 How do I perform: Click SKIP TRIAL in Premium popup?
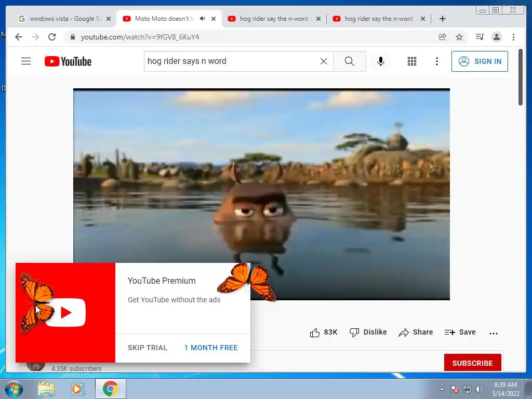point(148,348)
